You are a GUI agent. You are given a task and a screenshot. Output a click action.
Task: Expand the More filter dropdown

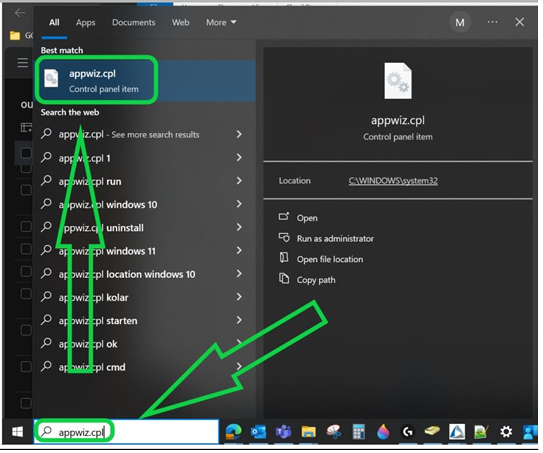click(221, 23)
